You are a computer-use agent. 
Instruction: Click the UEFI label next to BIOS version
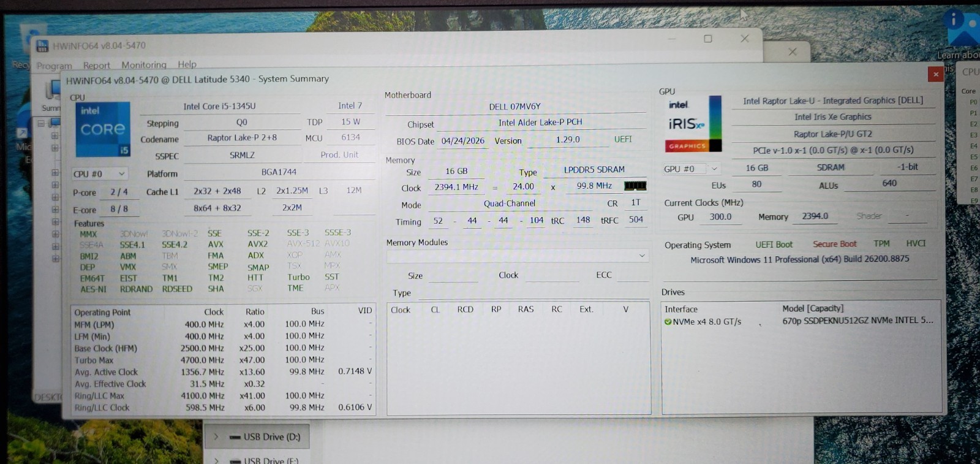[x=623, y=139]
